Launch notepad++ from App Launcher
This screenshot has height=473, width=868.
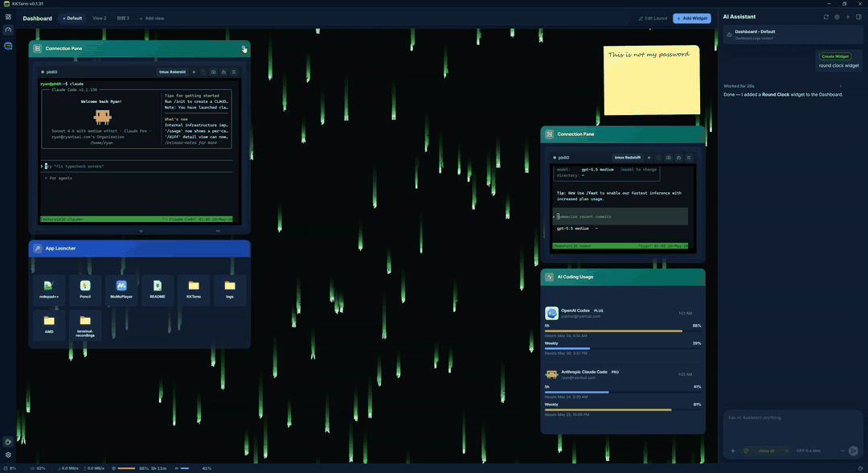pyautogui.click(x=49, y=290)
